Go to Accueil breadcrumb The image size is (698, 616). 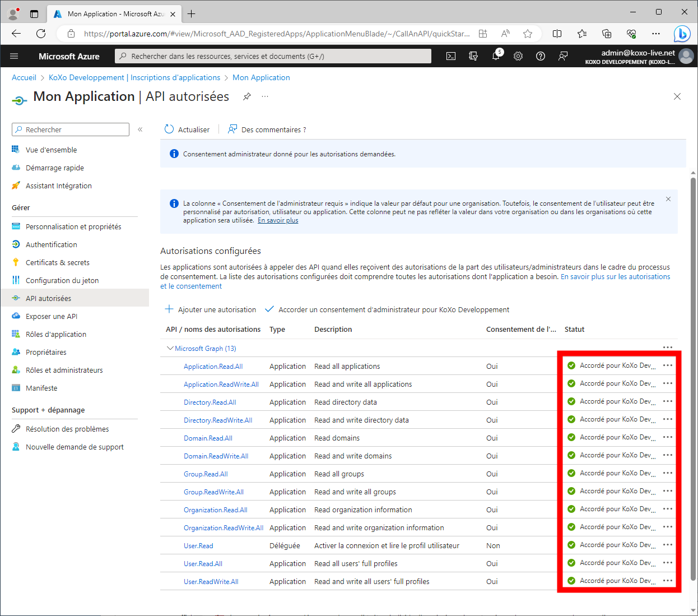click(x=24, y=77)
